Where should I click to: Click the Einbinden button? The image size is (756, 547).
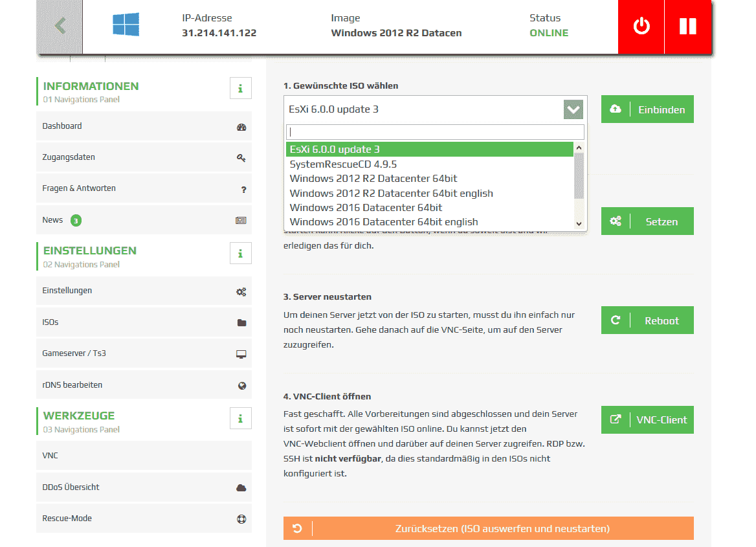647,109
